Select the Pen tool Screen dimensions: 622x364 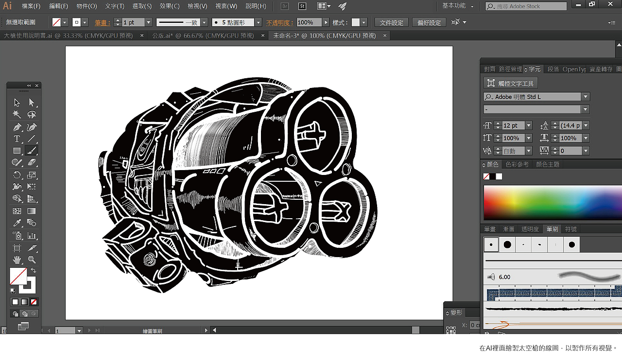[x=17, y=127]
